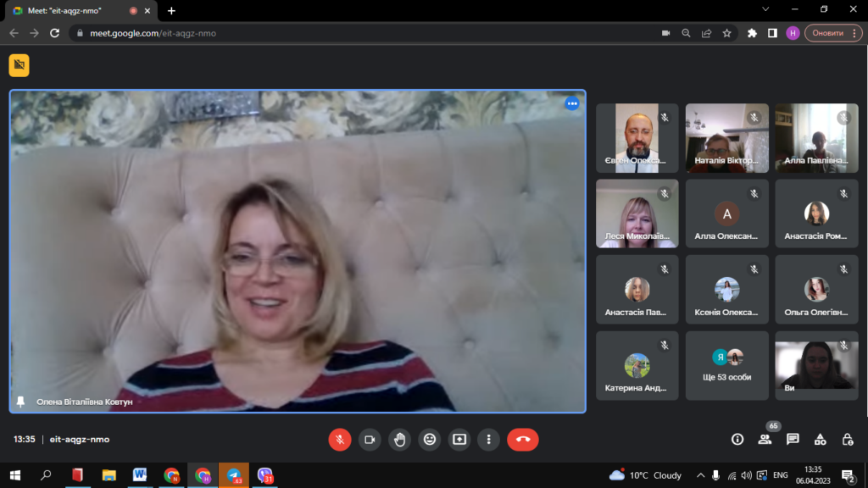The width and height of the screenshot is (868, 488).
Task: Unmute the microphone in the call bar
Action: click(x=340, y=439)
